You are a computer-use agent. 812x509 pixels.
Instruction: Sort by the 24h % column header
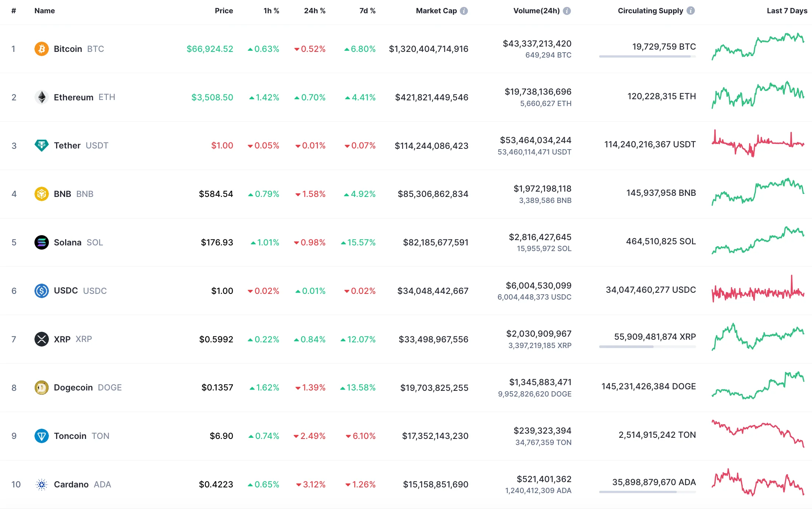(x=314, y=11)
